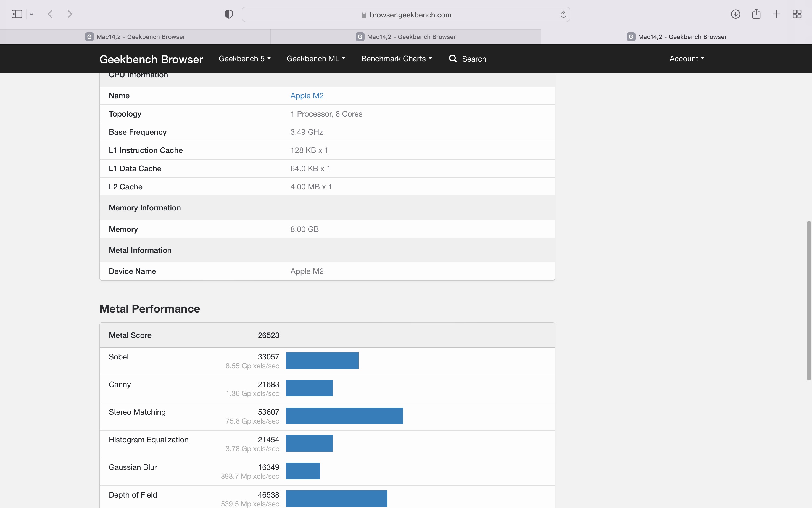Expand the Account dropdown menu
The width and height of the screenshot is (812, 508).
687,59
